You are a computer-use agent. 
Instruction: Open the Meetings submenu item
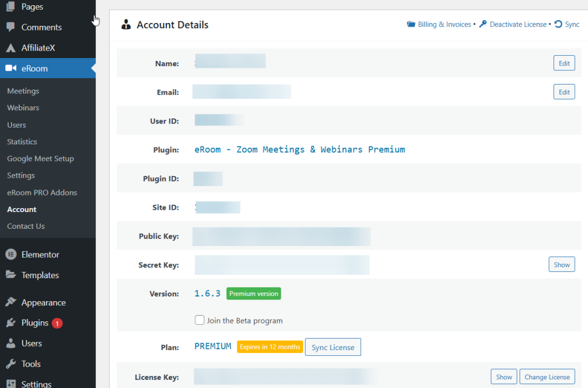23,91
